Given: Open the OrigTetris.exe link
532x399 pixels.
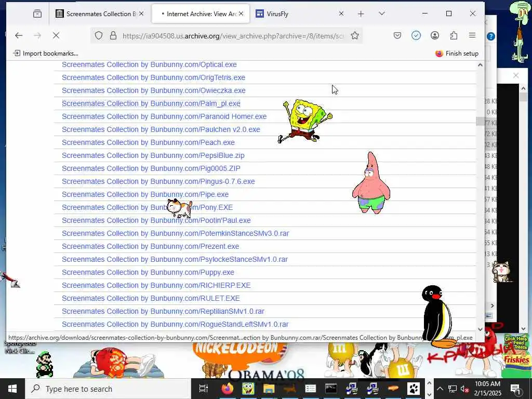Looking at the screenshot, I should [153, 77].
